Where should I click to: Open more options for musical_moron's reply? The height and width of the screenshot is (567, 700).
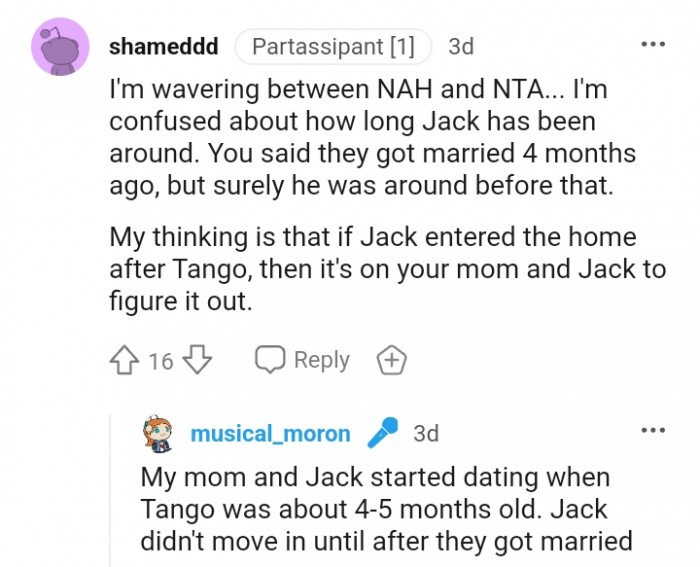[652, 431]
